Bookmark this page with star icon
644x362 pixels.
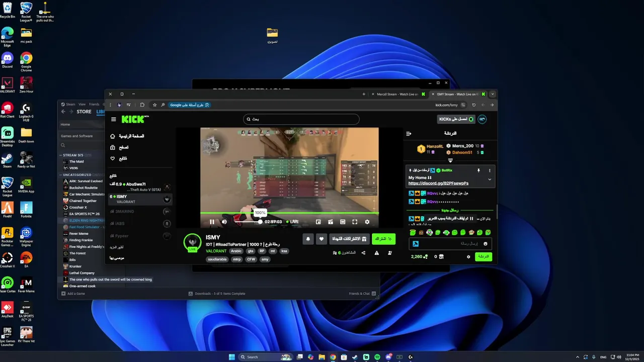tap(154, 105)
